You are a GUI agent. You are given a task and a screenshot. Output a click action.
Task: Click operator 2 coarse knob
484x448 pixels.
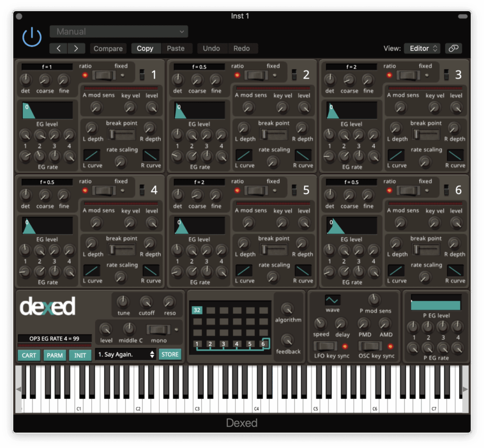[x=197, y=80]
